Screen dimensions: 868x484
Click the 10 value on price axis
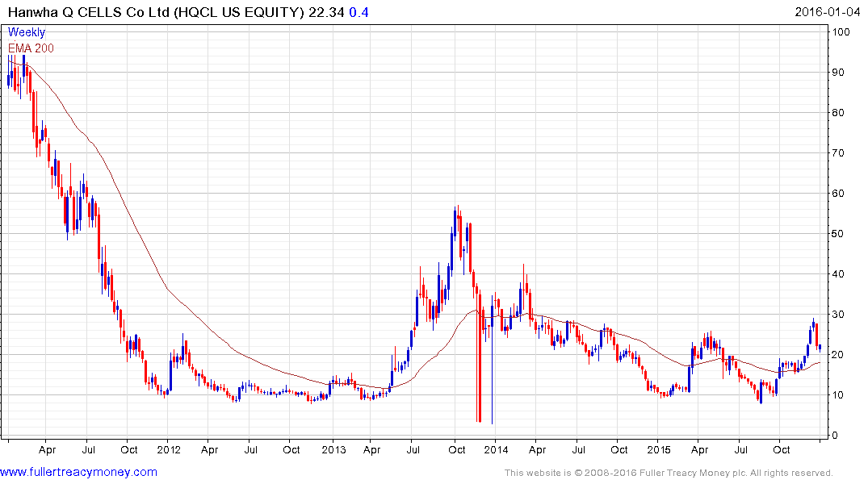pos(838,395)
